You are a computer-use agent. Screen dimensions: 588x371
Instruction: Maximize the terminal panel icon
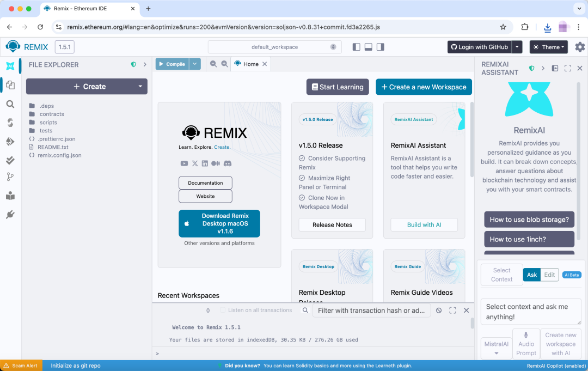(x=452, y=310)
